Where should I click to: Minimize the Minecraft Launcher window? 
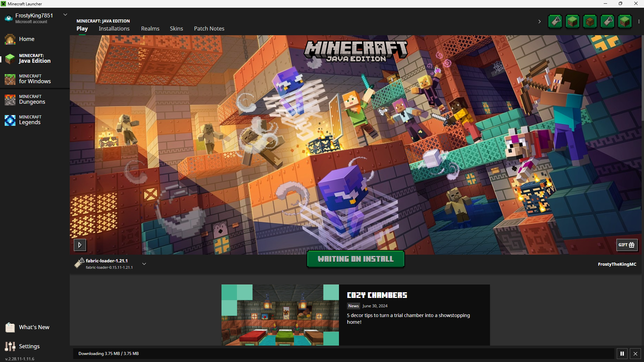(605, 4)
